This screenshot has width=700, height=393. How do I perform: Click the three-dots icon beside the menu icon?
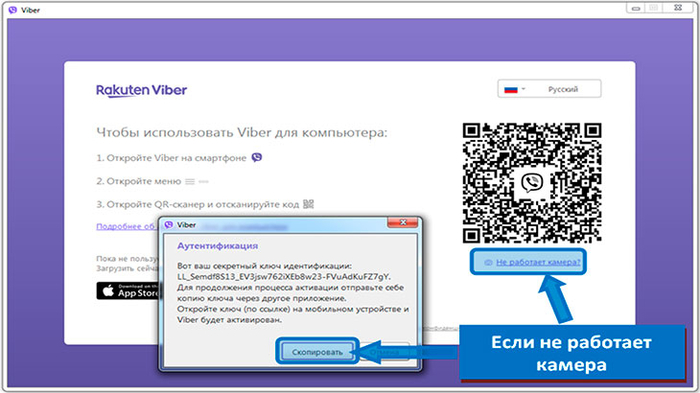(204, 181)
